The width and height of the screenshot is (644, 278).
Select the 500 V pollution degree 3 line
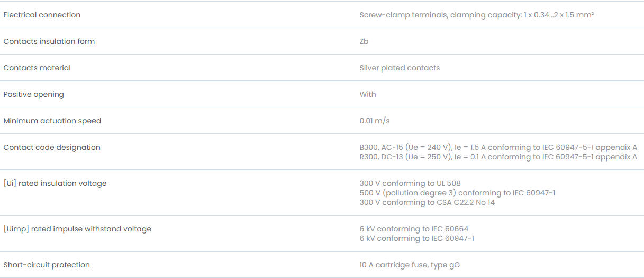(x=457, y=193)
